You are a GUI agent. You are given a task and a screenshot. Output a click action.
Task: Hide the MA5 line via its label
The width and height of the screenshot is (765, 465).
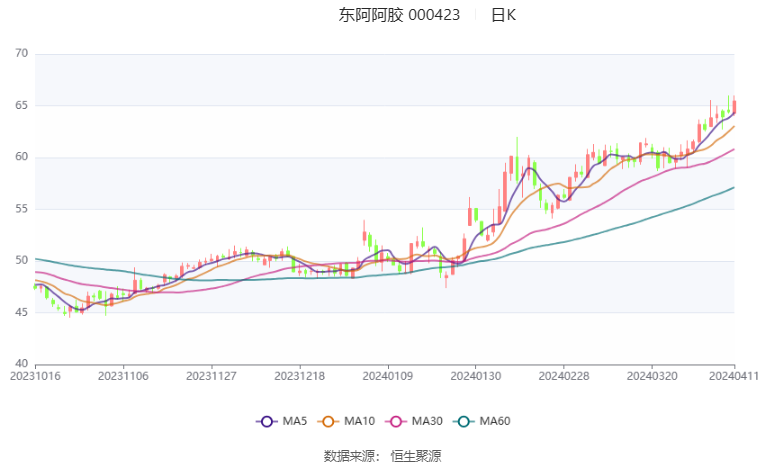[x=294, y=421]
